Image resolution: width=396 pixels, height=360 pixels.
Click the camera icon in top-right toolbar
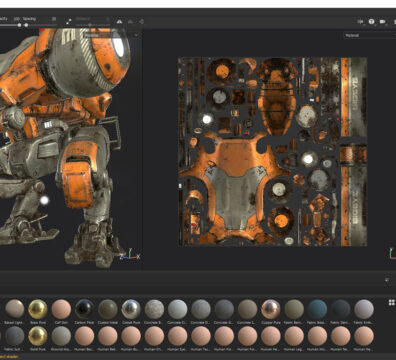(x=383, y=22)
